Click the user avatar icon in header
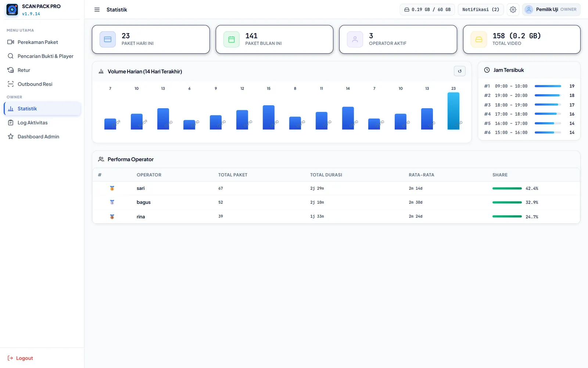Screen dimensions: 588x368 click(528, 10)
